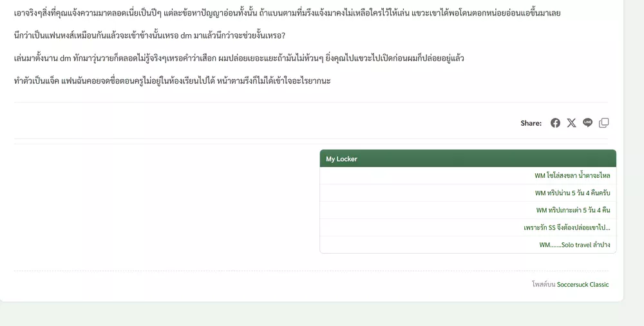Share the post on X
The width and height of the screenshot is (644, 326).
tap(571, 123)
